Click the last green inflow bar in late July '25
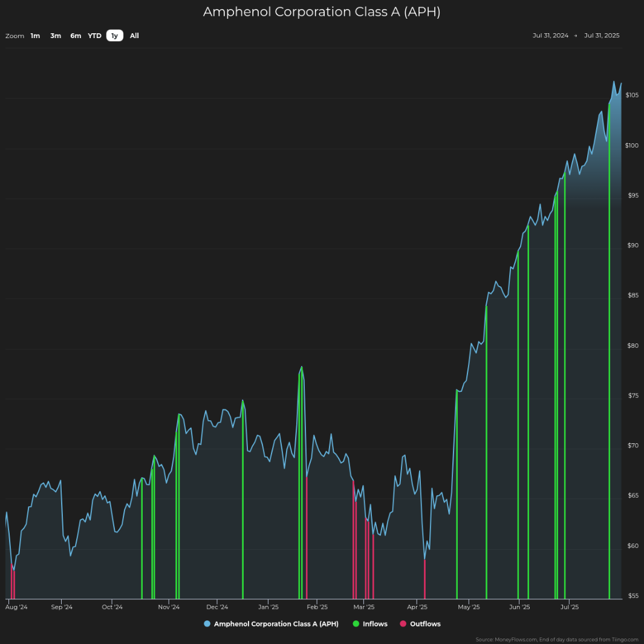 pyautogui.click(x=609, y=351)
